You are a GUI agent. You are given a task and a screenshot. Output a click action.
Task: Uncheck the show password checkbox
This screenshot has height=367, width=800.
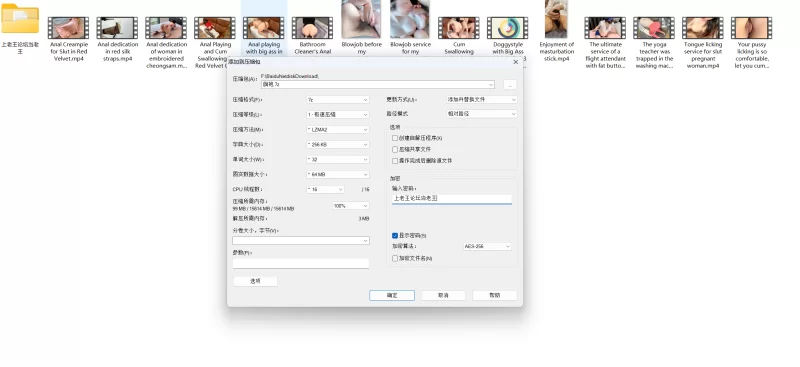click(395, 236)
